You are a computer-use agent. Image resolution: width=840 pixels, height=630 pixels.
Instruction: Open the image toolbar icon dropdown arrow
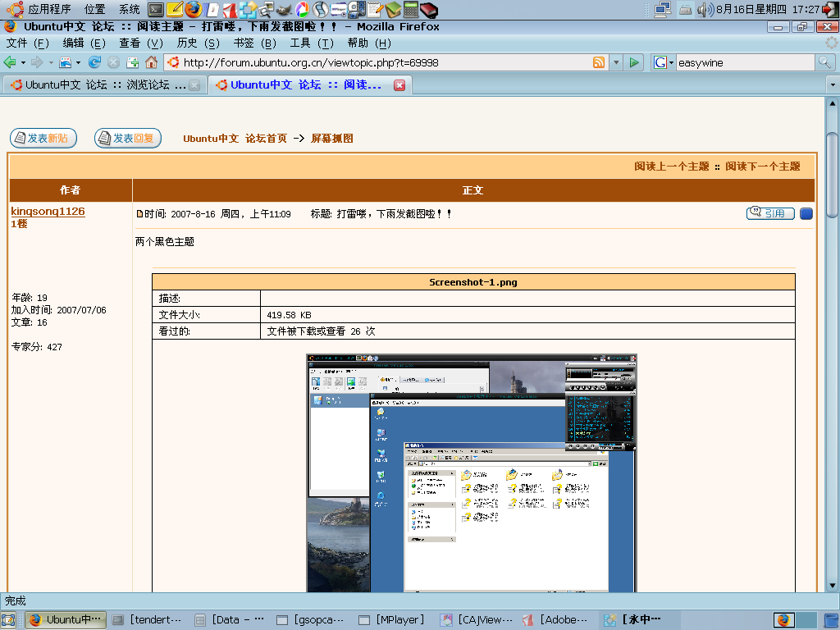[78, 62]
